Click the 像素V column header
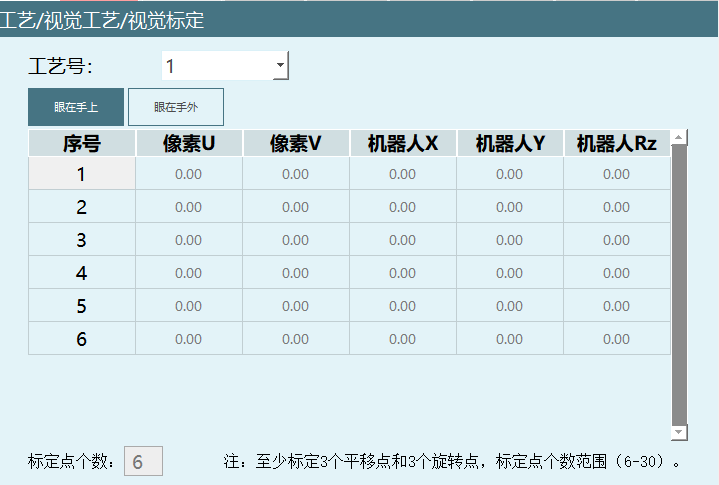The image size is (719, 485). [296, 144]
